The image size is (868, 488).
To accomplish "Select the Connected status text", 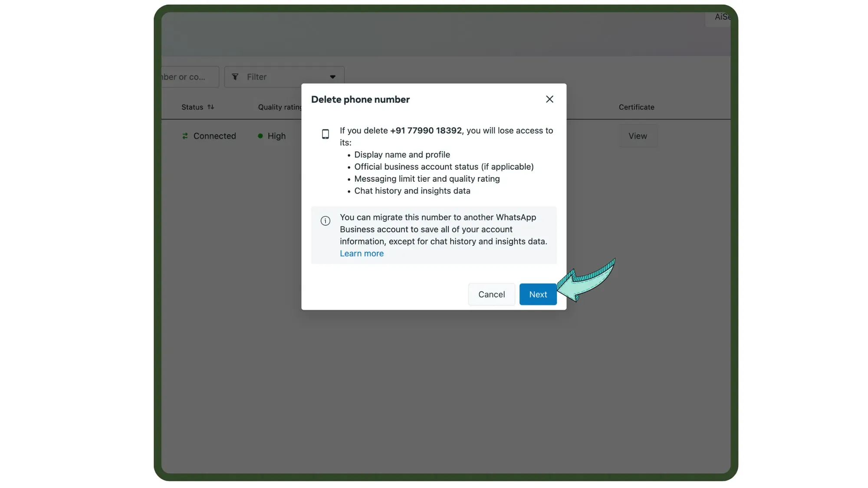I will point(214,136).
